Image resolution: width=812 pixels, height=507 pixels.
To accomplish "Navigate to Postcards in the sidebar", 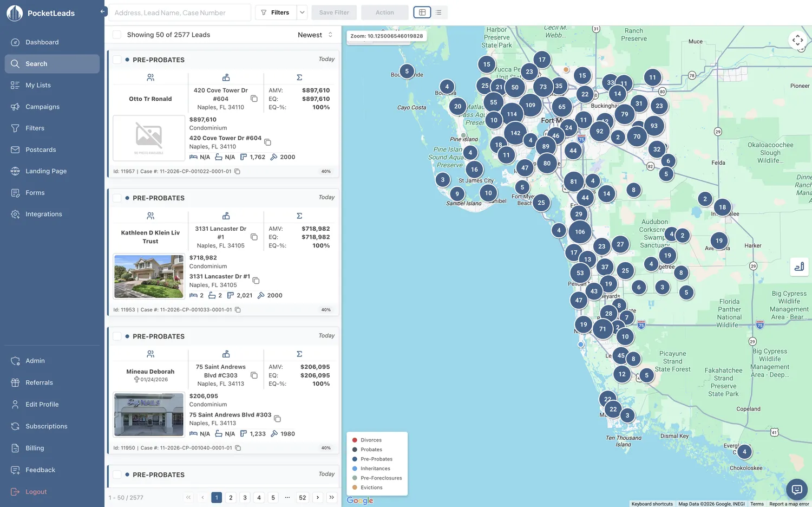I will point(41,149).
